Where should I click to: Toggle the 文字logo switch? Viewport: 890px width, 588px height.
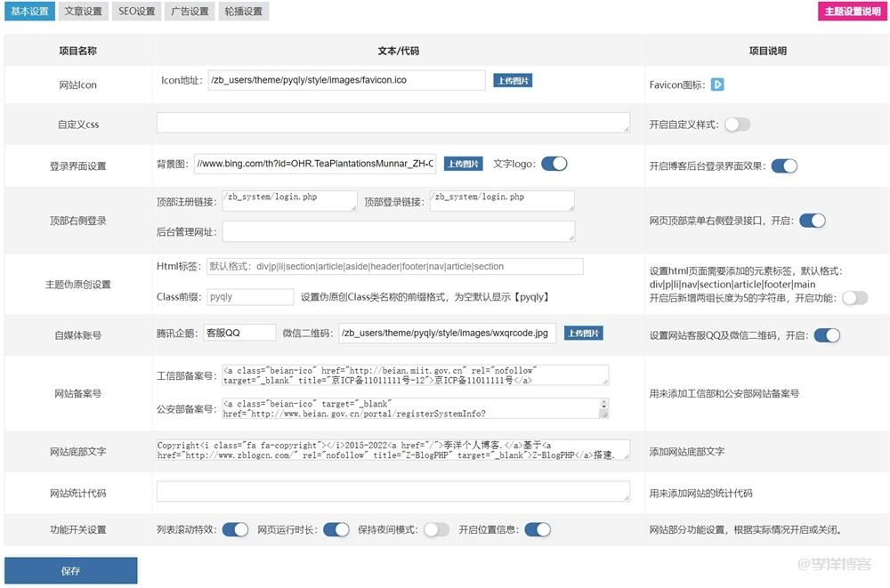click(554, 164)
